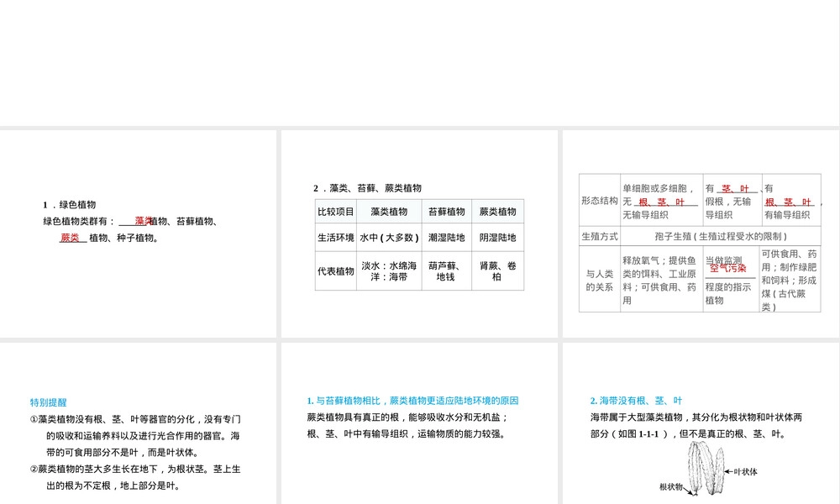Viewport: 840px width, 504px height.
Task: Open the slide titled 2. 海带没有根、茎、叶
Action: pos(701,423)
